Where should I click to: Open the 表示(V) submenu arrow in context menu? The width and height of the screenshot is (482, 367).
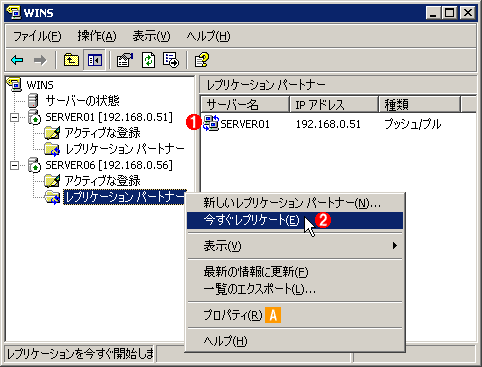395,246
